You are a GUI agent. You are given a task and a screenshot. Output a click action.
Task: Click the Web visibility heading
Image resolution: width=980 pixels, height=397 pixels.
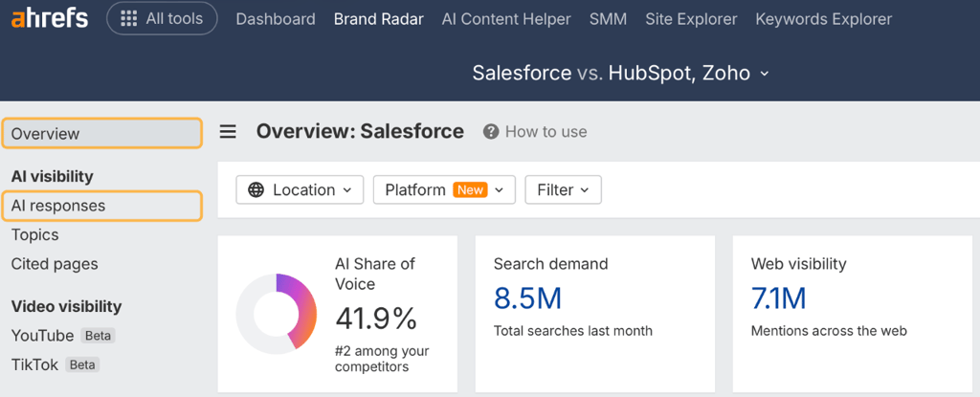799,264
